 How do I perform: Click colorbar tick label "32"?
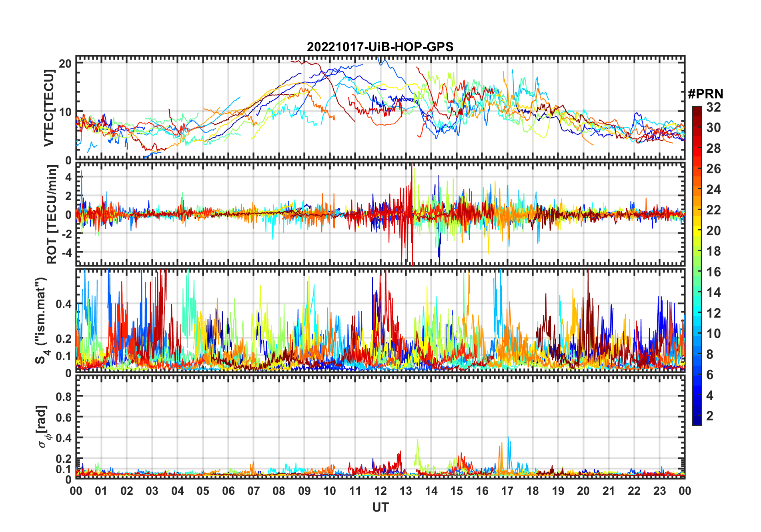coord(713,107)
